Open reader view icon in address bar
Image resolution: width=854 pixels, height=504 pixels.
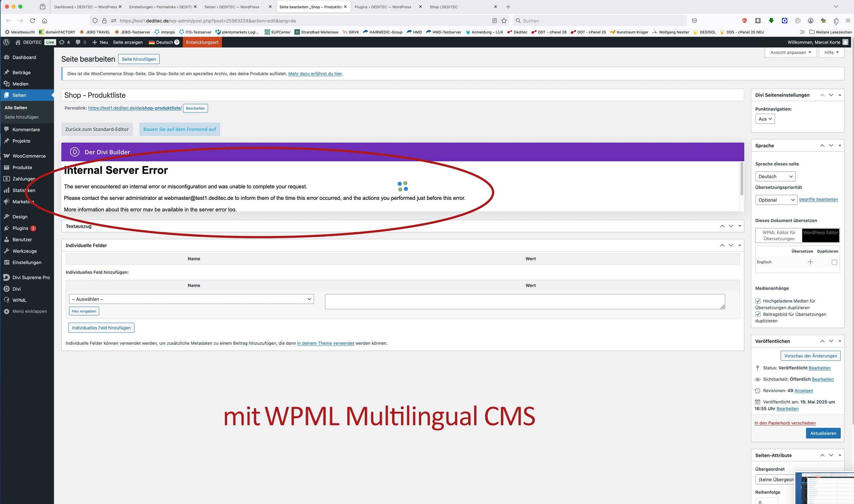pos(494,21)
